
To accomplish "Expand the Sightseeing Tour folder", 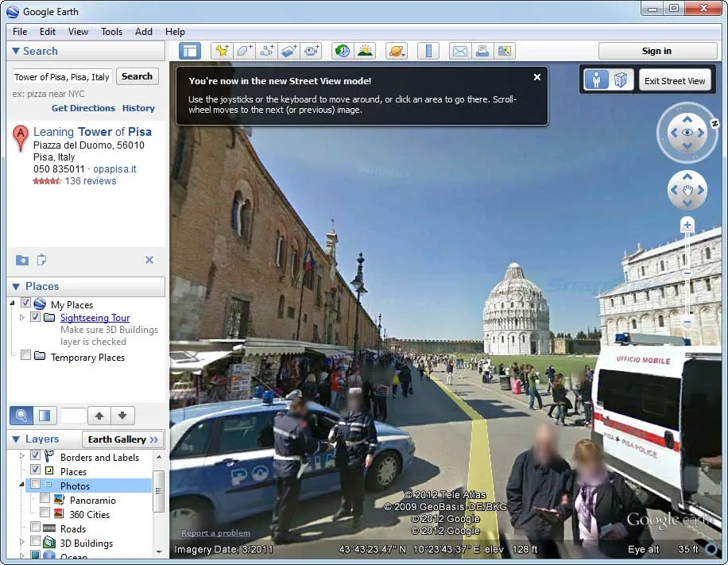I will (21, 318).
